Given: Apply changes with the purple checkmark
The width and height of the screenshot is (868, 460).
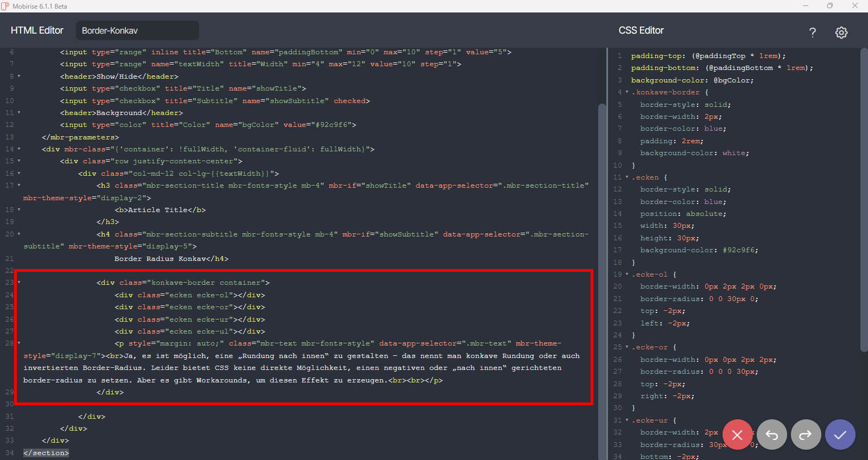Looking at the screenshot, I should click(x=840, y=435).
